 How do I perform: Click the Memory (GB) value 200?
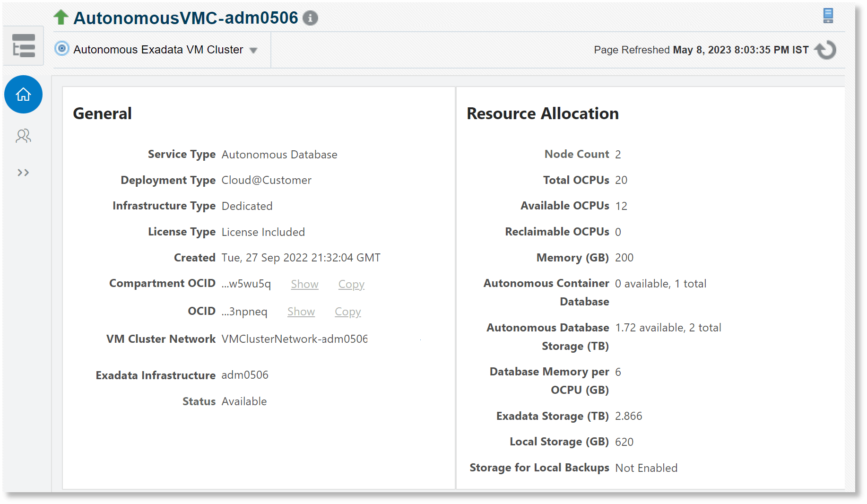click(624, 258)
